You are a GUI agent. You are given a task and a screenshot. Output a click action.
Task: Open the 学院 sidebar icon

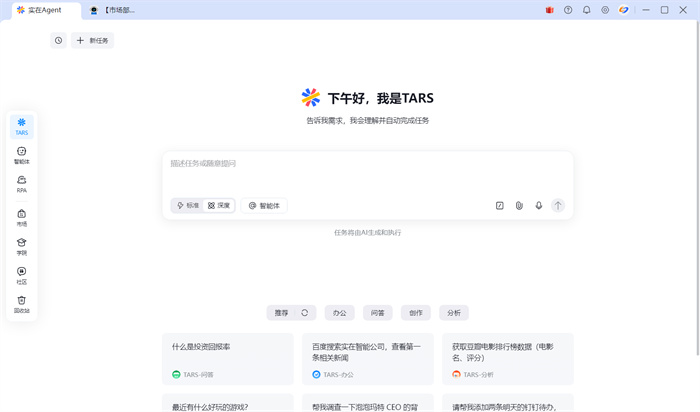[x=21, y=246]
